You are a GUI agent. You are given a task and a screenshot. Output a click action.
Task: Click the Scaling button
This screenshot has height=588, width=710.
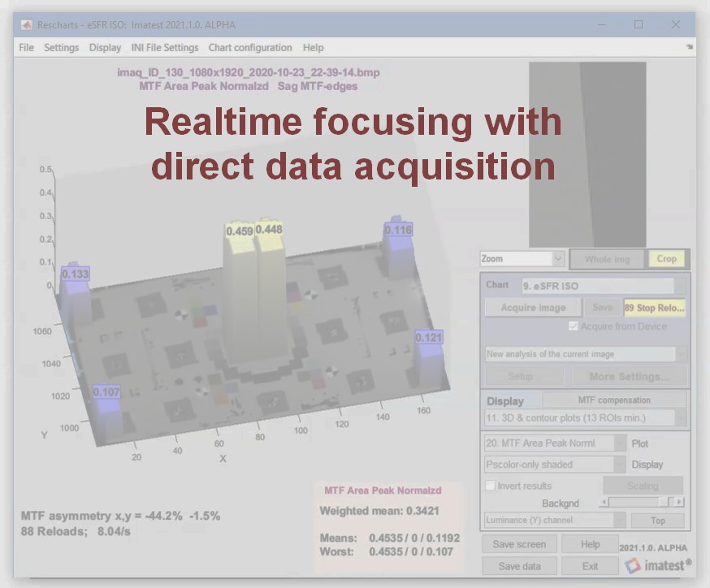(x=643, y=486)
